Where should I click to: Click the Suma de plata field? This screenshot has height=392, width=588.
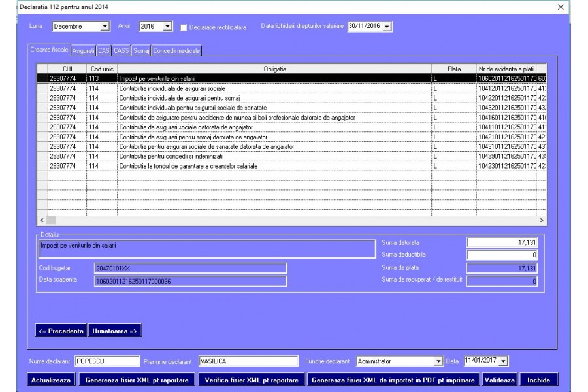click(x=502, y=268)
